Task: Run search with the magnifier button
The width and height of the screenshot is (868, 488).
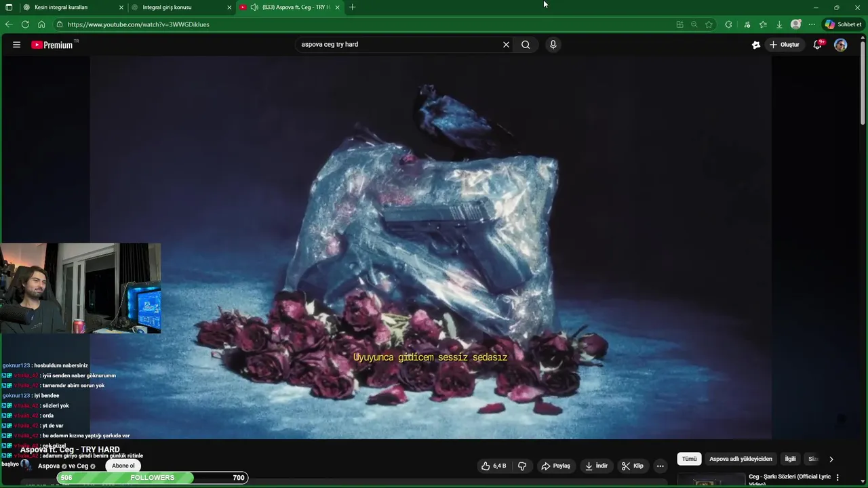Action: coord(526,45)
